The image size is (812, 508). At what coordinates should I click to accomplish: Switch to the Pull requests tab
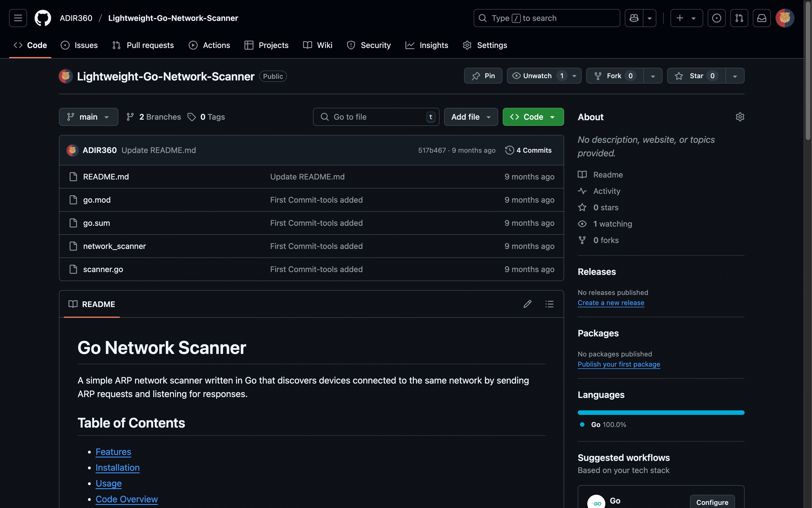tap(143, 45)
